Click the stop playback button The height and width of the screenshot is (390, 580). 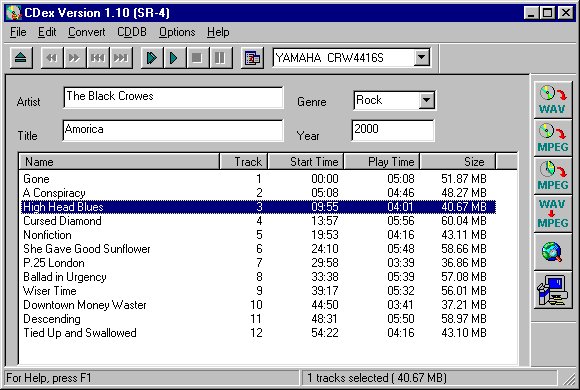[x=197, y=58]
